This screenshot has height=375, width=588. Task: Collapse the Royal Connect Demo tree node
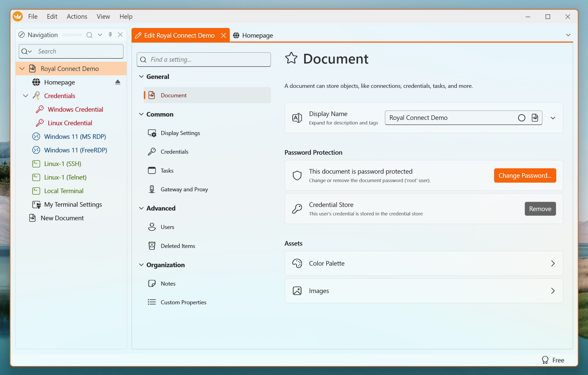click(x=22, y=69)
